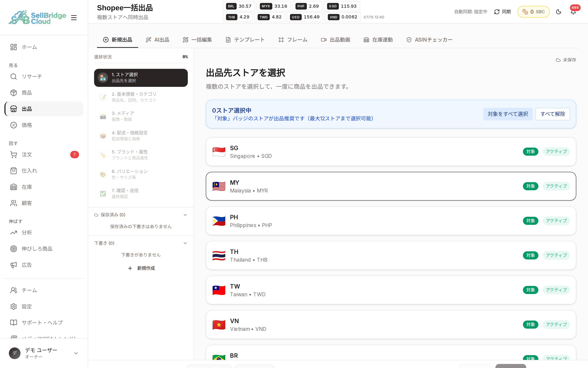
Task: Click the アクティブ badge on Taiwan row
Action: (x=556, y=290)
